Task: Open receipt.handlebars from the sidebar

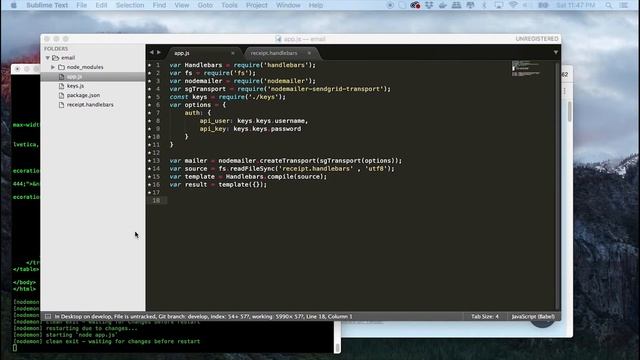Action: pos(90,105)
